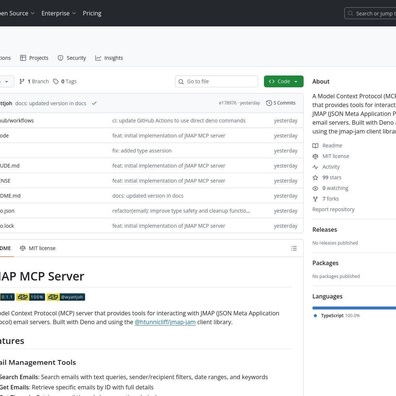Open the 5 Commits history
This screenshot has height=396, width=396.
281,103
